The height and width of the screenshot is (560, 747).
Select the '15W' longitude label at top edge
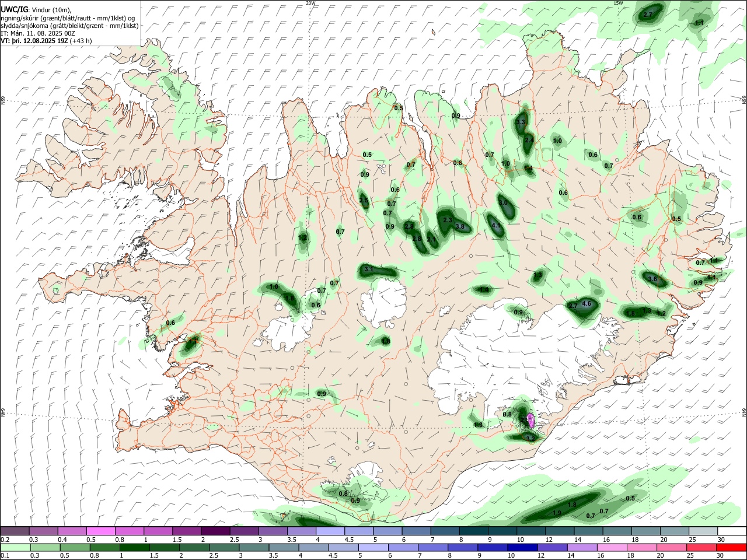click(x=619, y=3)
